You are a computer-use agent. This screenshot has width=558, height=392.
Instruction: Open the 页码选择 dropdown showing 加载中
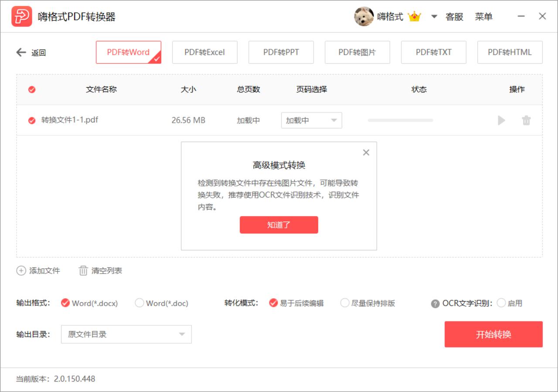tap(312, 120)
